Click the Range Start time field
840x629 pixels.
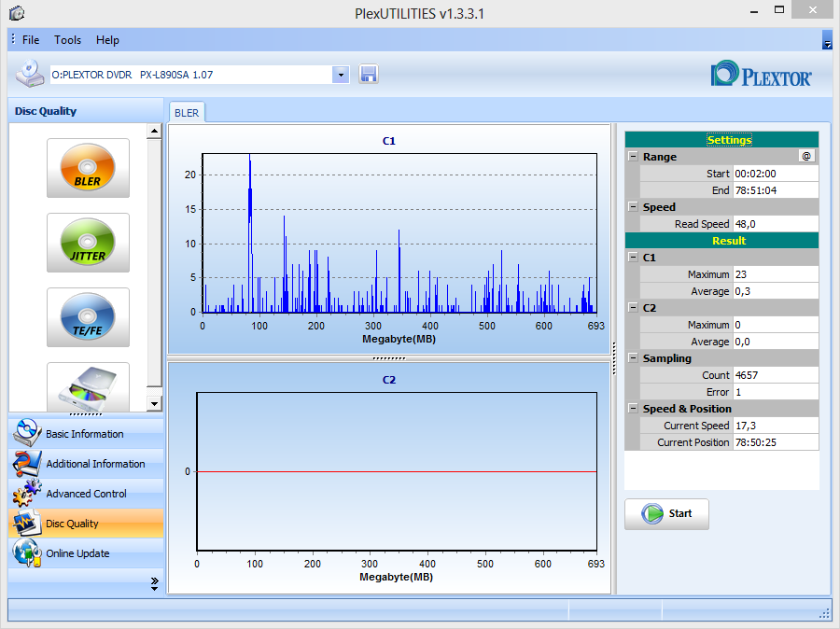(x=776, y=174)
